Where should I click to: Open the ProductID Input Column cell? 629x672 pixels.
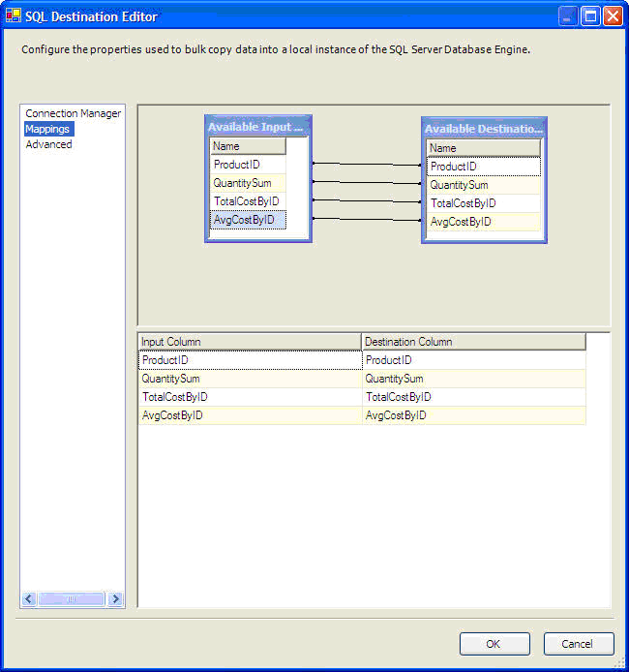pyautogui.click(x=250, y=360)
